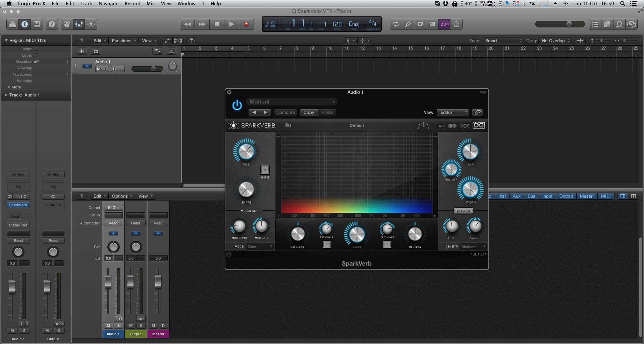
Task: Click the SparkVerb info icon
Action: 229,254
